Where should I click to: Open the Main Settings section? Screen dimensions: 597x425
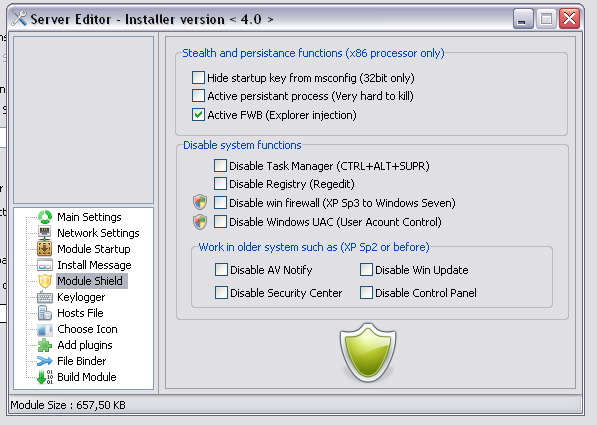(89, 217)
